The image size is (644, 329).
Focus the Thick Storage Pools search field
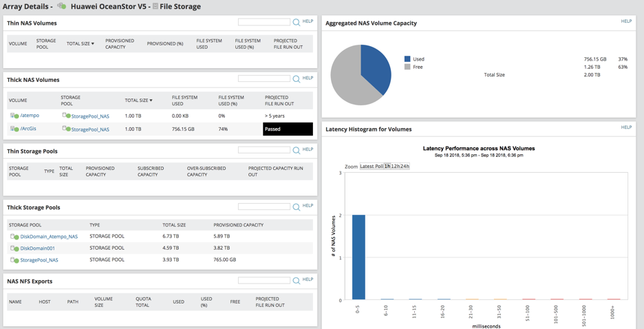point(264,206)
